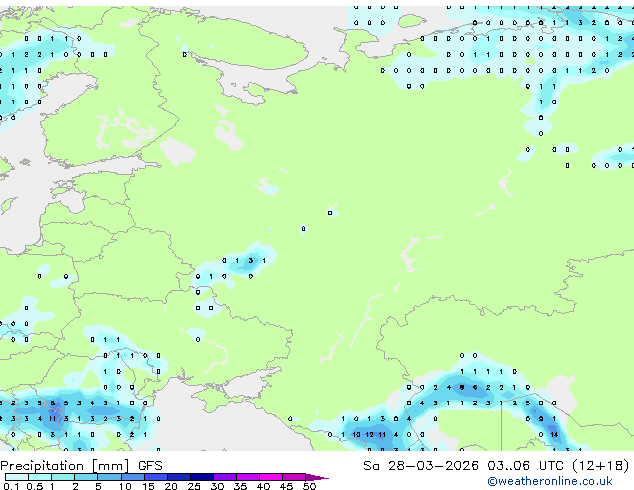The image size is (634, 490).
Task: Pick the 2–5 mm legend swatch
Action: (86, 477)
